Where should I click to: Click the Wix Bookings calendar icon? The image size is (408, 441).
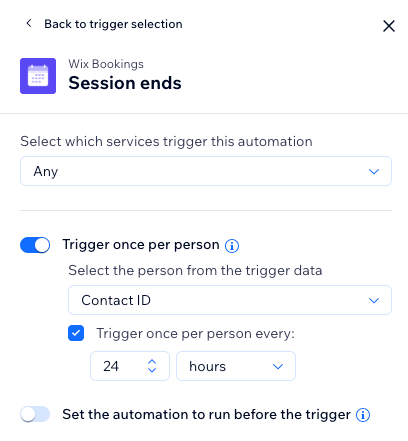(x=38, y=76)
